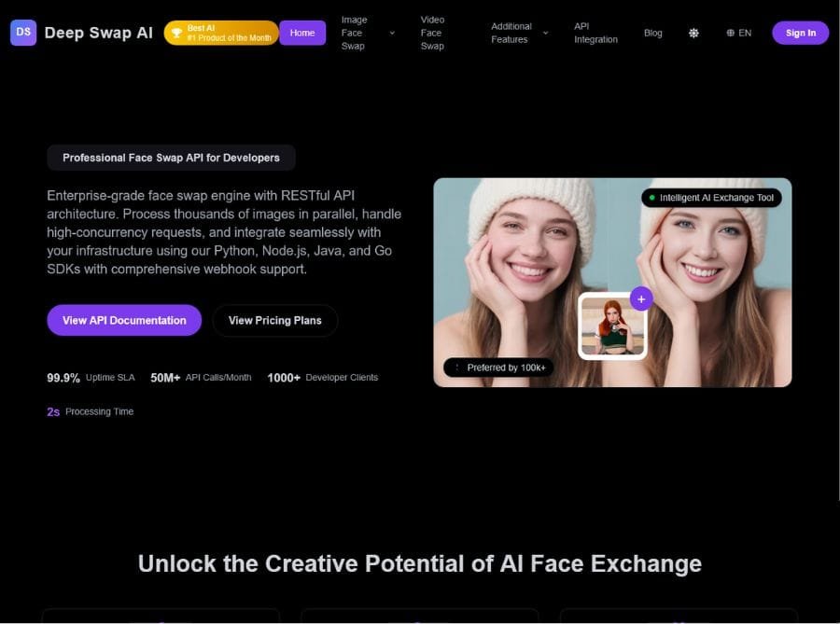Click the DS logo icon

[23, 33]
